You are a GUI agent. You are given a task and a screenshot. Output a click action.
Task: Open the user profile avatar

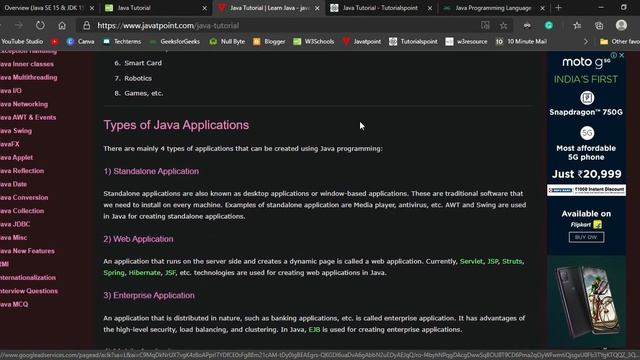[621, 25]
